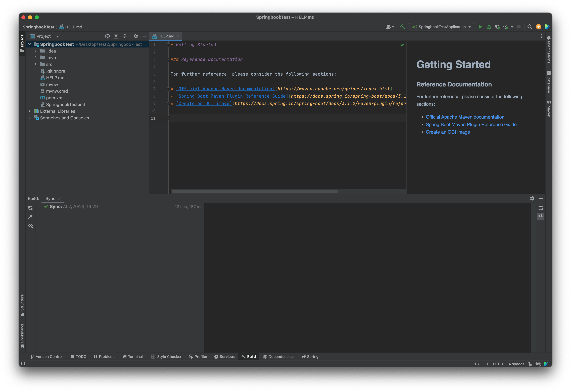Hide the Project tool window

(145, 36)
